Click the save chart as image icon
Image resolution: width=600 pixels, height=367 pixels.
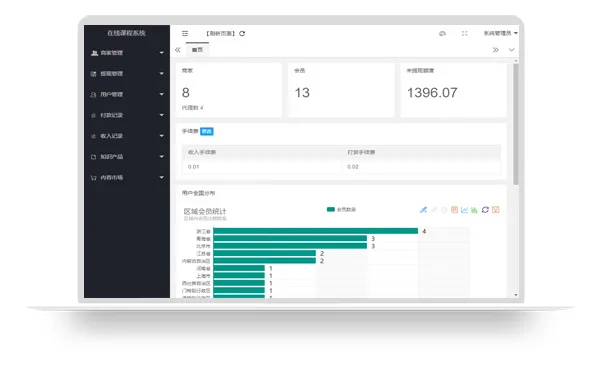496,210
